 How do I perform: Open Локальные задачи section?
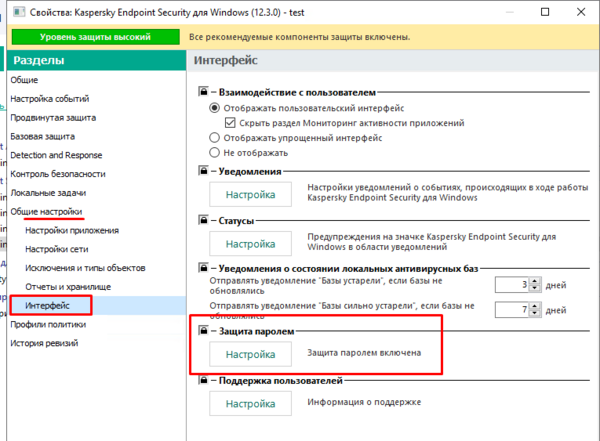[x=48, y=193]
